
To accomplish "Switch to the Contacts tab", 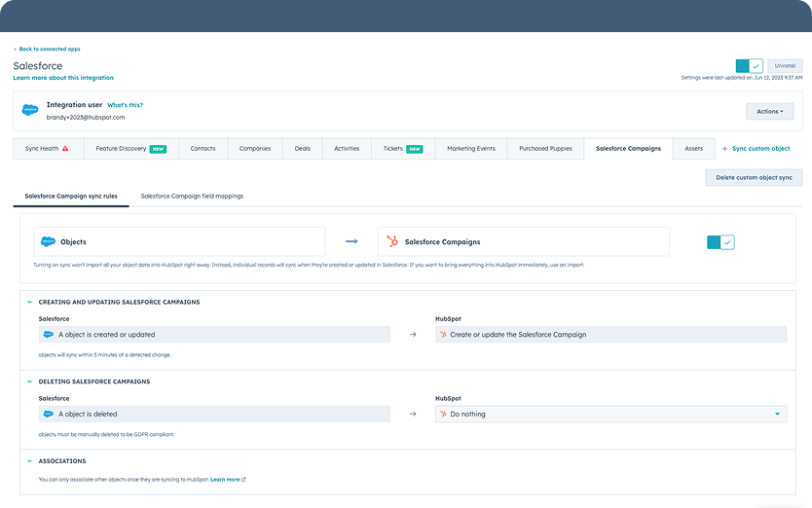I will 203,149.
